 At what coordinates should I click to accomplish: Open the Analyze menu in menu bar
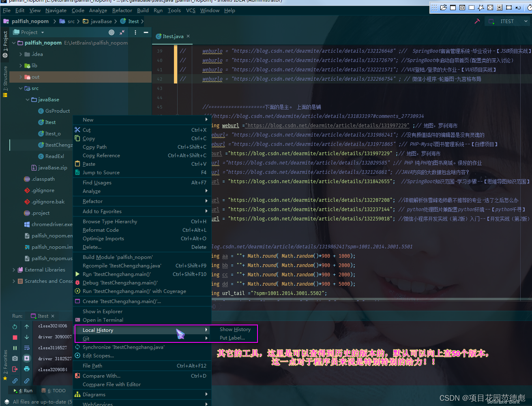(x=98, y=11)
